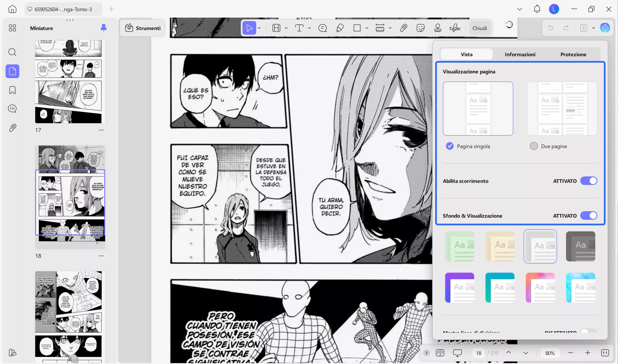Open the Comment annotation tool
This screenshot has height=364, width=618.
coord(323,28)
